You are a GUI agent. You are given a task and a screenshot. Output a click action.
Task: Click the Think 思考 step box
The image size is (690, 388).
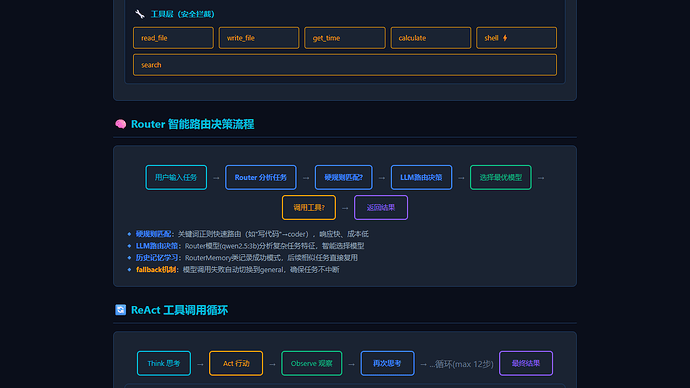[x=164, y=363]
